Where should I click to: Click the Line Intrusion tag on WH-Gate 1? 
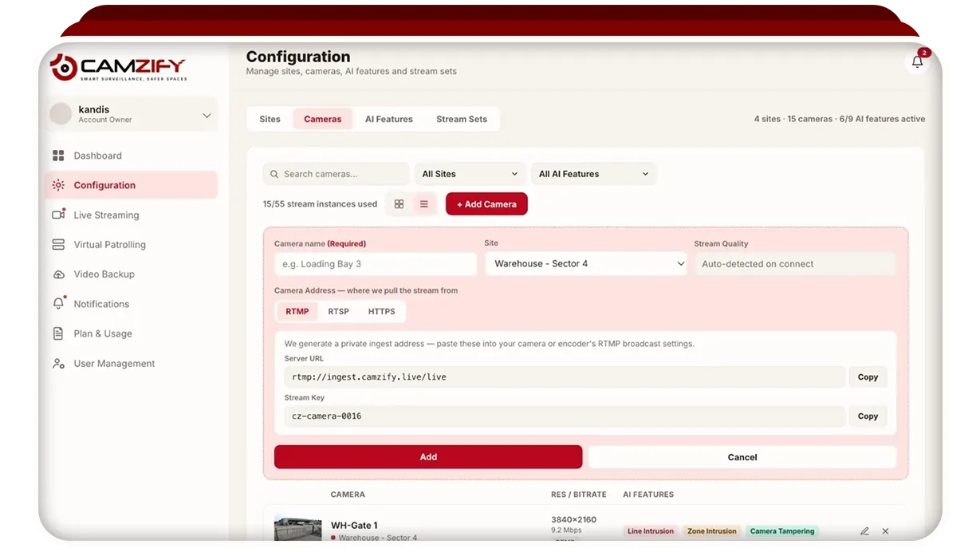click(651, 531)
